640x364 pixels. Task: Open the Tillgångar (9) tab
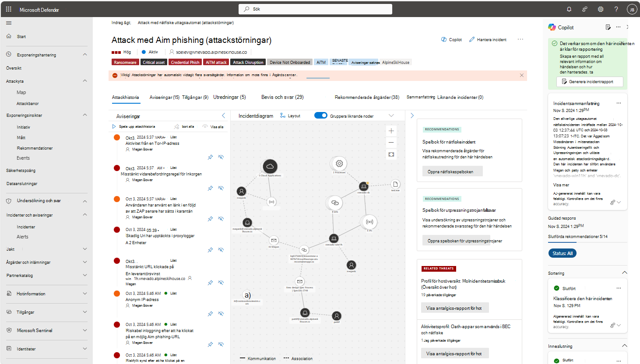[195, 97]
